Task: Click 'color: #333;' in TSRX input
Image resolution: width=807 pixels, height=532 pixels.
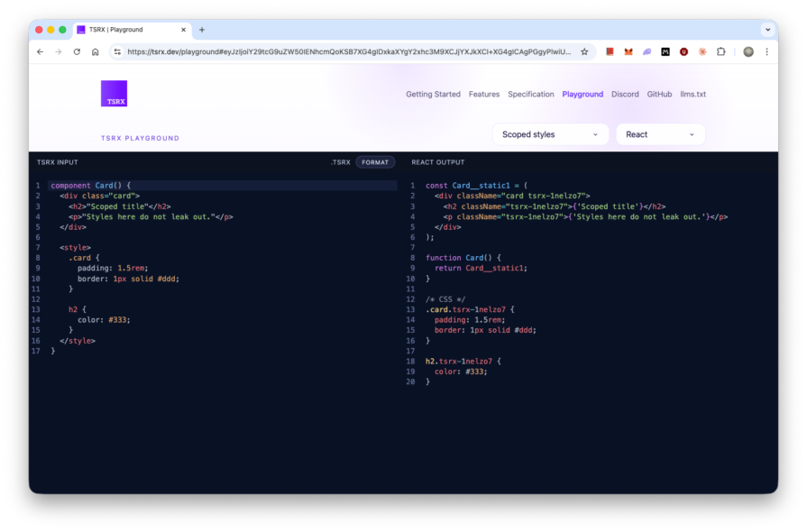Action: pos(104,319)
